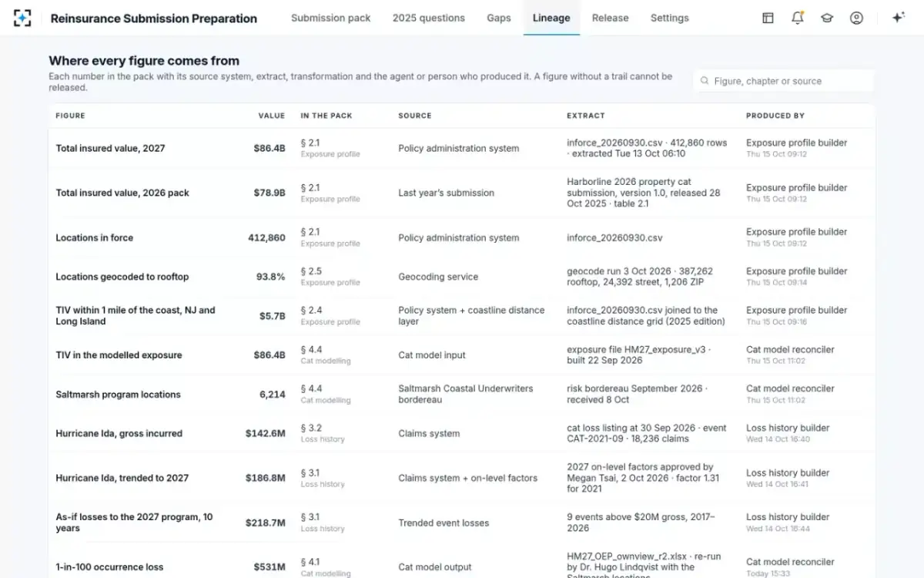Viewport: 924px width, 578px height.
Task: Select TIV within 1 mile of the coast figure
Action: coord(136,316)
